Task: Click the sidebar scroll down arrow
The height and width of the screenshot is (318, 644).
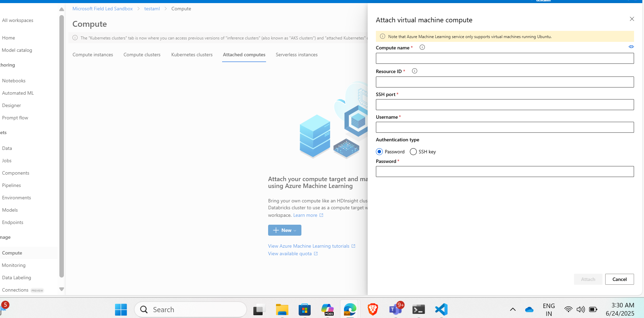Action: coord(61,289)
